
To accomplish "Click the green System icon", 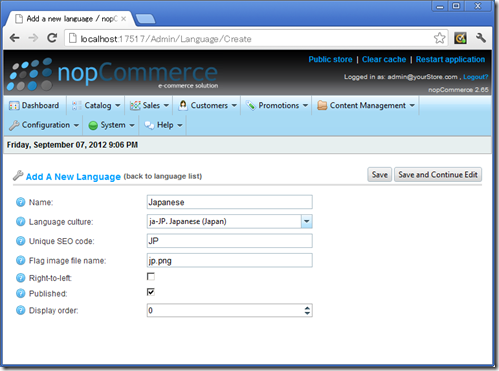I will coord(93,125).
